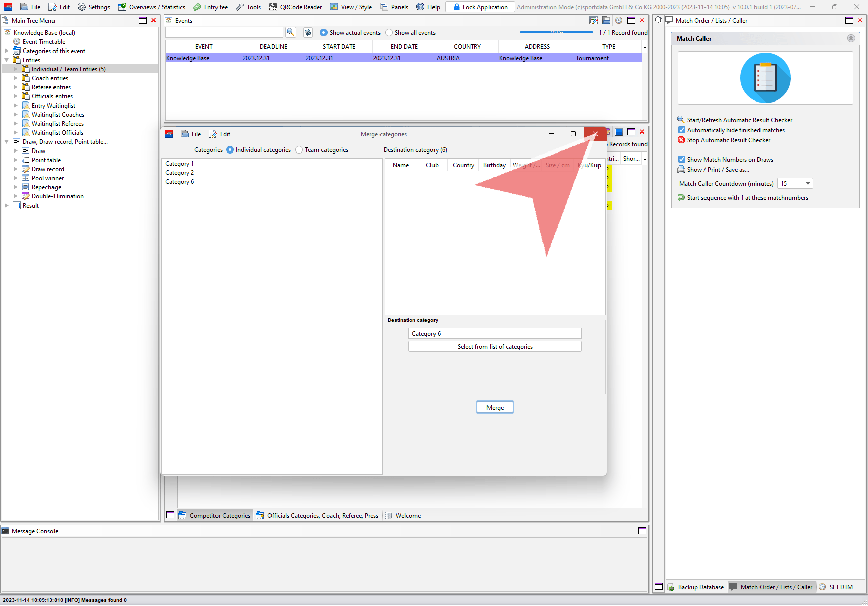868x606 pixels.
Task: Click the search magnifier icon in Events panel
Action: point(290,32)
